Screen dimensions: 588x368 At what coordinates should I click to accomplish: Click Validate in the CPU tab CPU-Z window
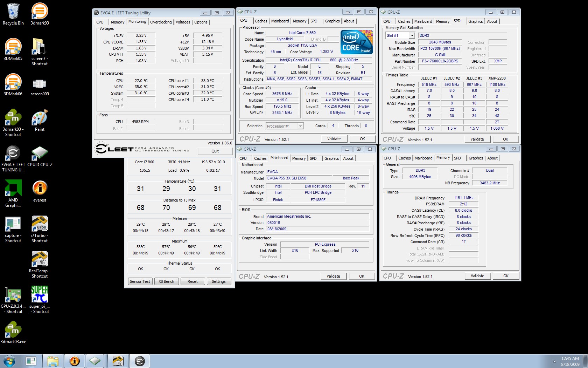click(x=334, y=139)
